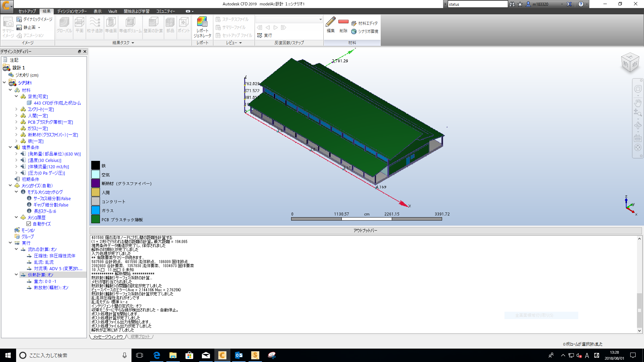Open the レポートジェネレータ report generator

(x=202, y=27)
